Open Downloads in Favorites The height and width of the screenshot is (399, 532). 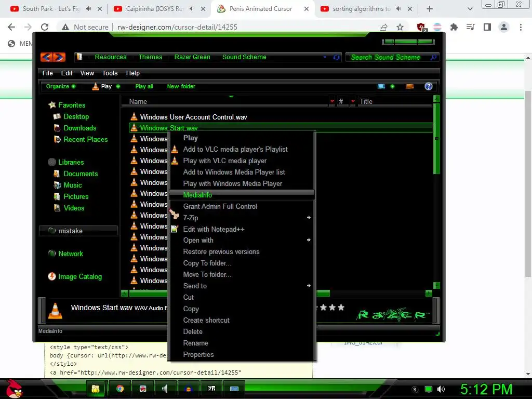tap(80, 128)
